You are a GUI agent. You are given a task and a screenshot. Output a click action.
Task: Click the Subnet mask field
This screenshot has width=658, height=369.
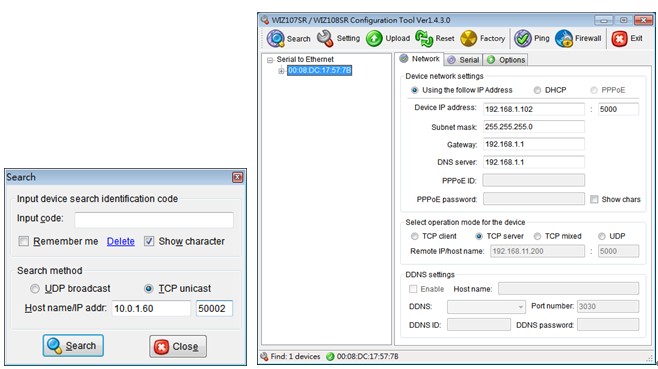coord(533,127)
